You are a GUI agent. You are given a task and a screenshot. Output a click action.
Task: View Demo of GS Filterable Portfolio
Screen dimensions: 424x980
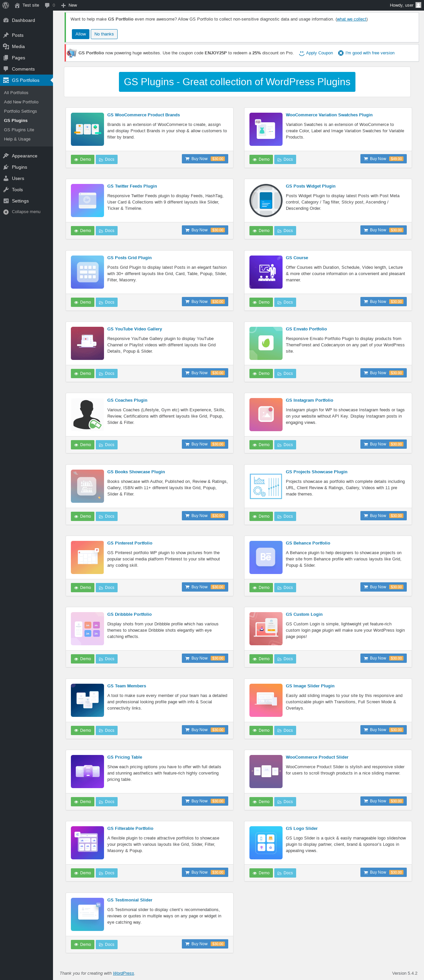point(82,873)
